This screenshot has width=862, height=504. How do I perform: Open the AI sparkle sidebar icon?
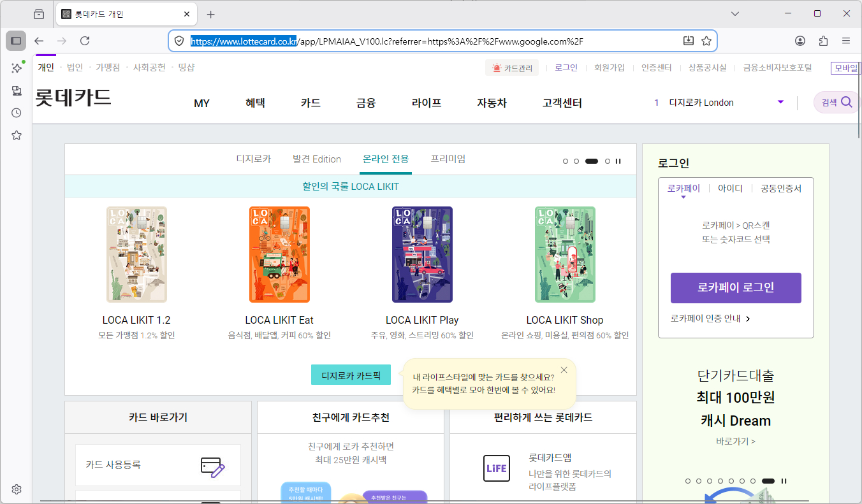coord(17,68)
